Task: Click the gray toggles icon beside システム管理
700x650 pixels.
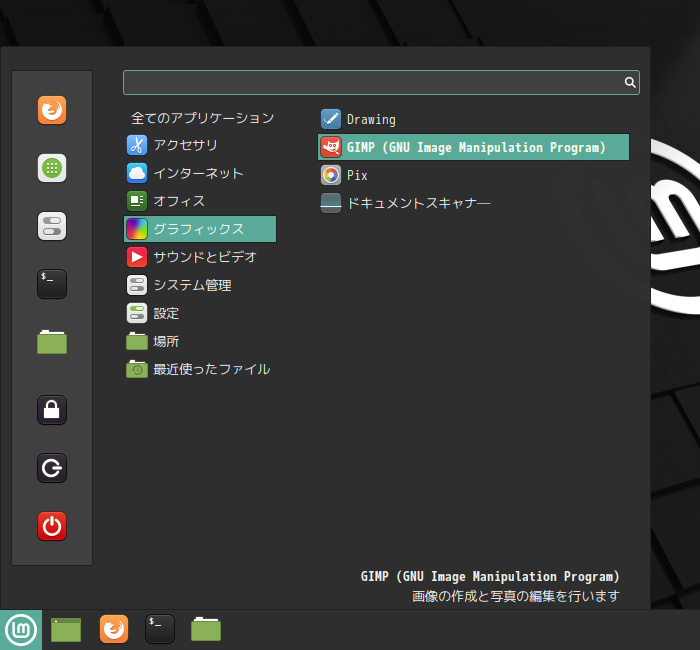Action: coord(137,285)
